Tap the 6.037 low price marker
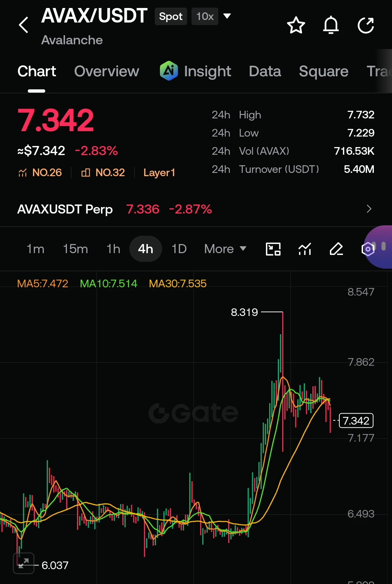The height and width of the screenshot is (584, 392). click(x=55, y=565)
